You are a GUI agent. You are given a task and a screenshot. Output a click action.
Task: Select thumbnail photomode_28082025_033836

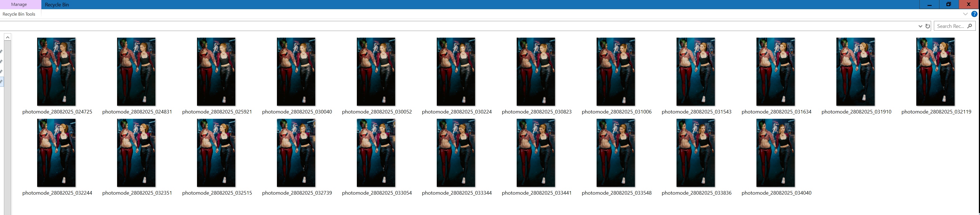(x=696, y=153)
